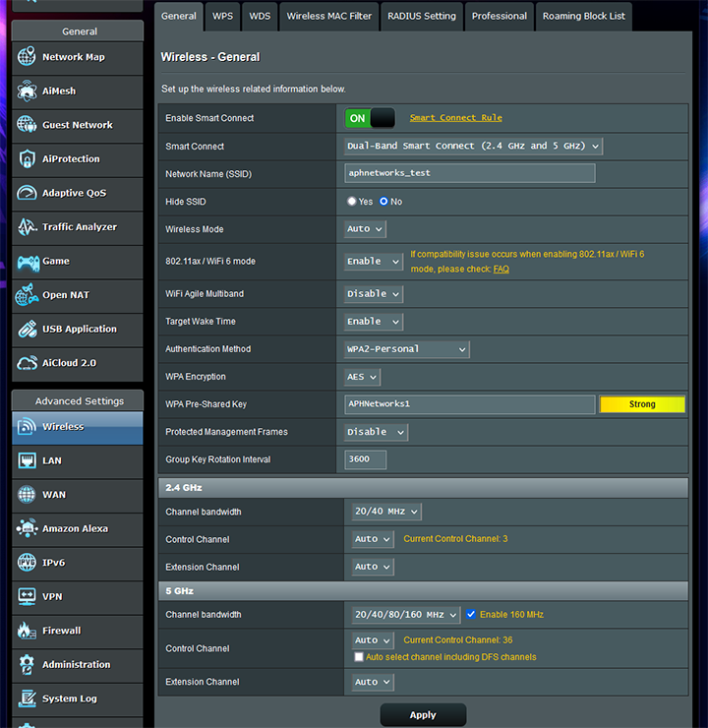Open the Game gamepad icon
The image size is (708, 728).
pyautogui.click(x=27, y=262)
